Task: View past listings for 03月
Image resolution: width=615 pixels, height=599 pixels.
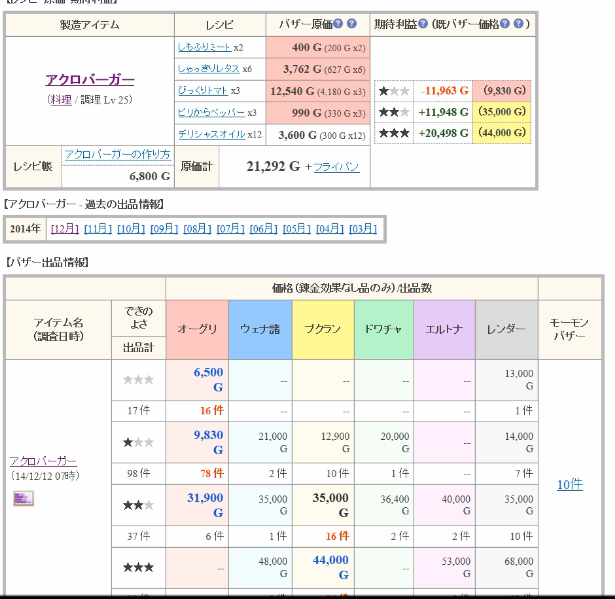Action: click(363, 229)
